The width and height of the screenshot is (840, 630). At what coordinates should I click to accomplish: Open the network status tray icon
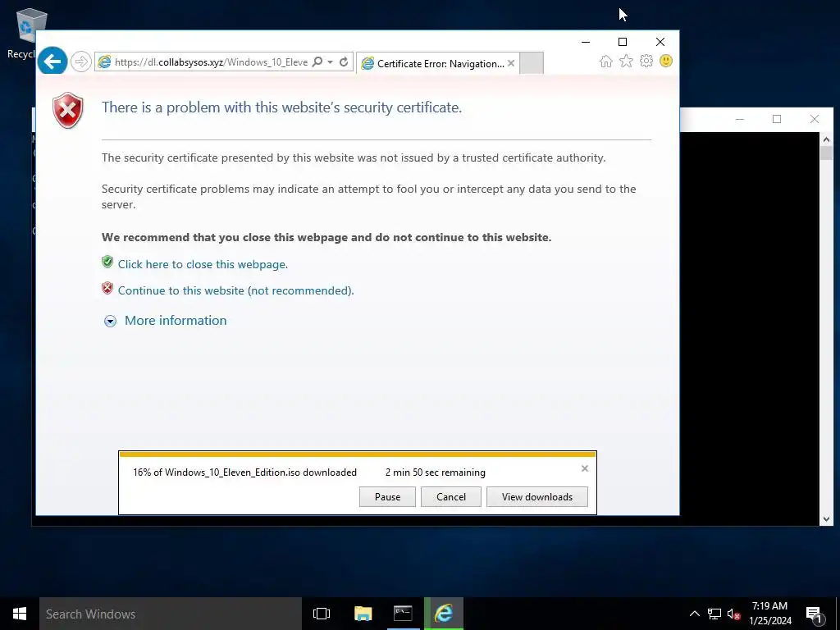pyautogui.click(x=714, y=614)
